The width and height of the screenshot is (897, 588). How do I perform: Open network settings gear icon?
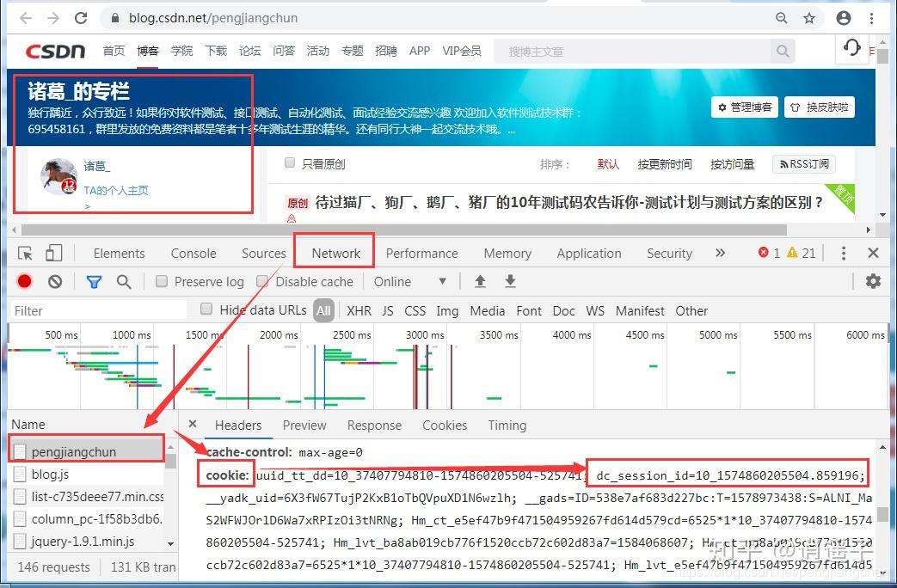click(x=873, y=281)
